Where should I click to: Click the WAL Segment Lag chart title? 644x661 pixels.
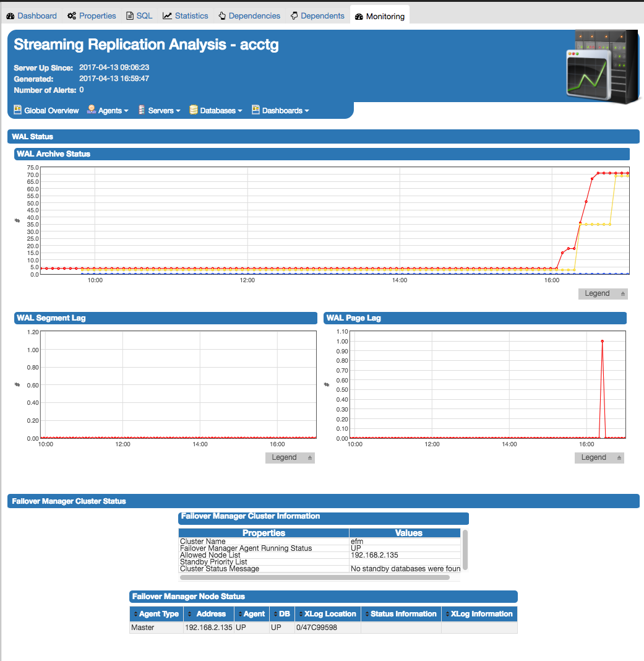166,318
